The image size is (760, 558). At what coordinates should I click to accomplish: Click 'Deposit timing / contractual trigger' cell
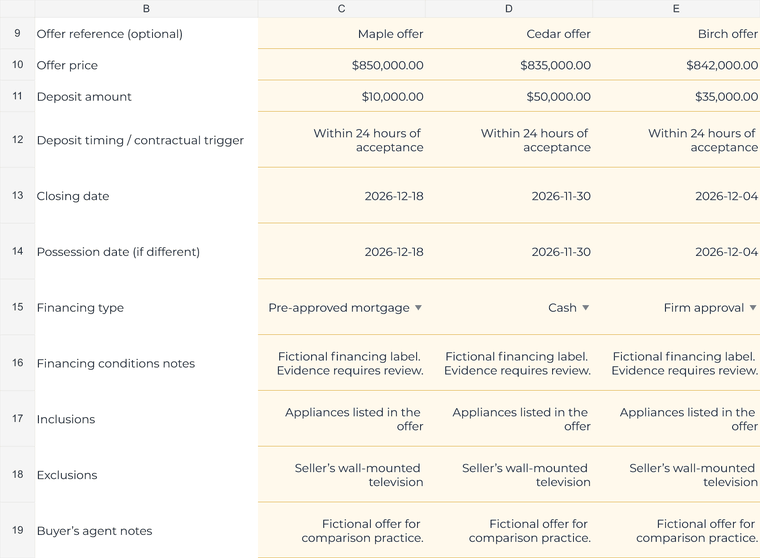click(146, 140)
